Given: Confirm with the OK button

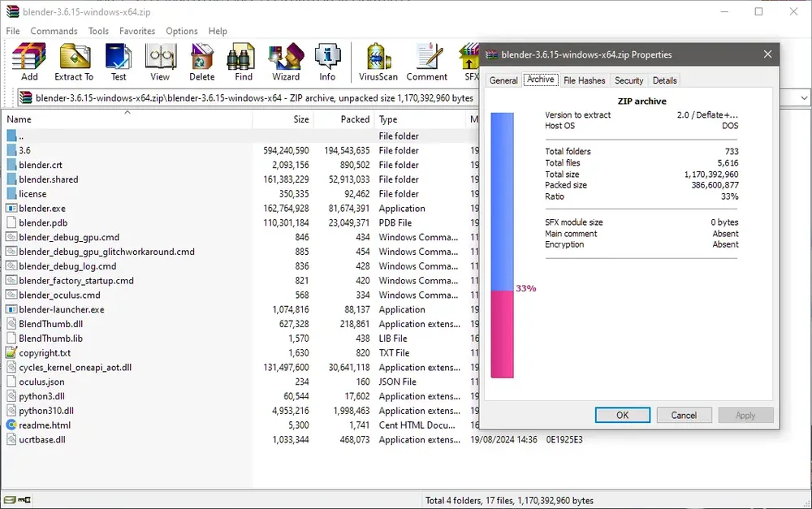Looking at the screenshot, I should (623, 416).
